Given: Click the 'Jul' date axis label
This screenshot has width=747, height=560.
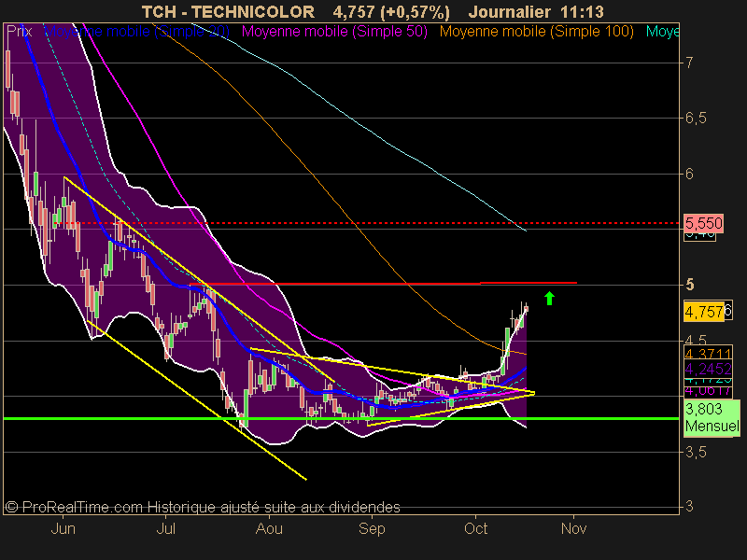Looking at the screenshot, I should point(166,528).
